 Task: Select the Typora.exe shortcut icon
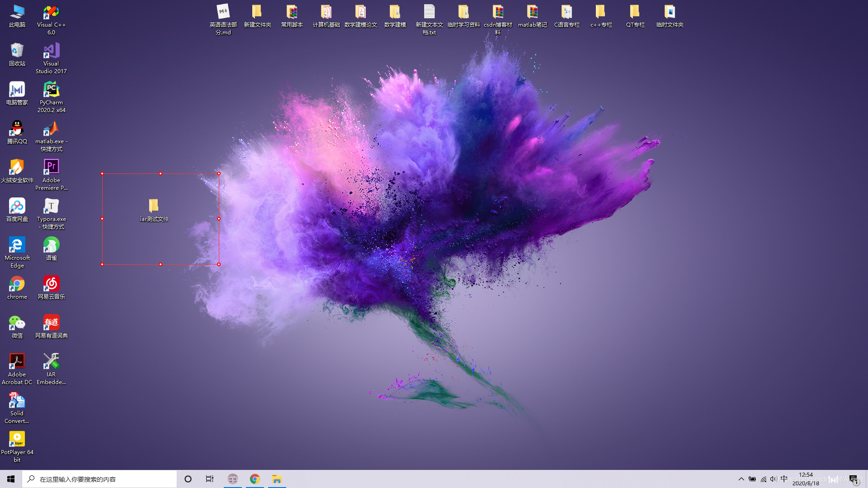(52, 214)
